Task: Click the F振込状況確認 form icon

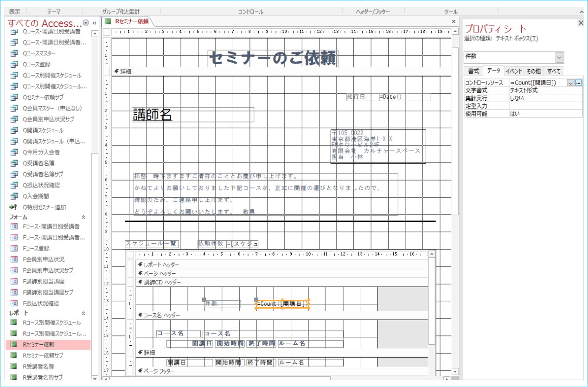Action: coord(13,303)
